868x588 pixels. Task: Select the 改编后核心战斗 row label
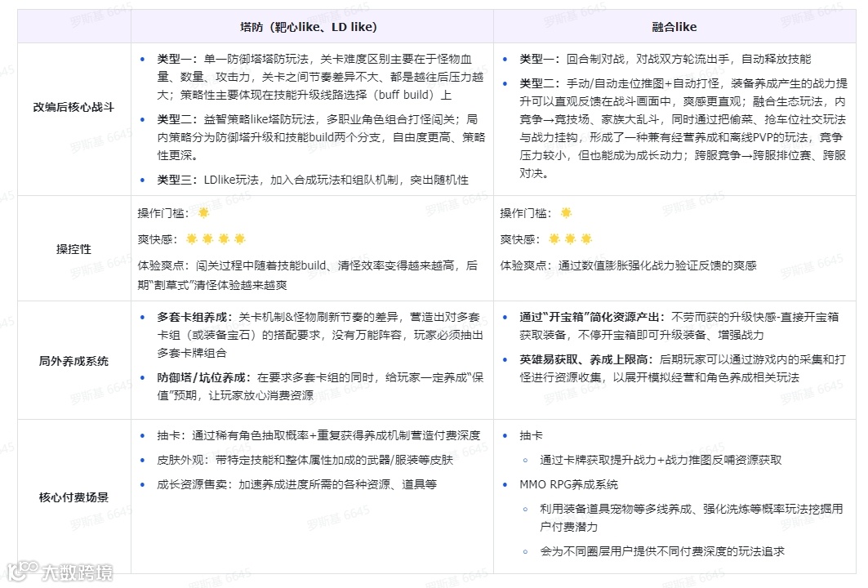[x=73, y=107]
